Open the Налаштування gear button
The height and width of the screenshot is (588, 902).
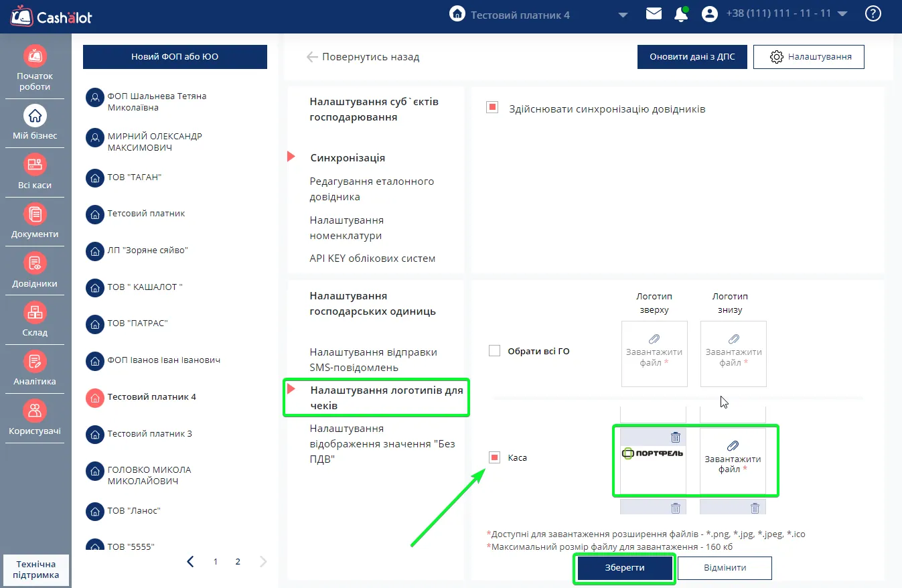click(x=809, y=57)
